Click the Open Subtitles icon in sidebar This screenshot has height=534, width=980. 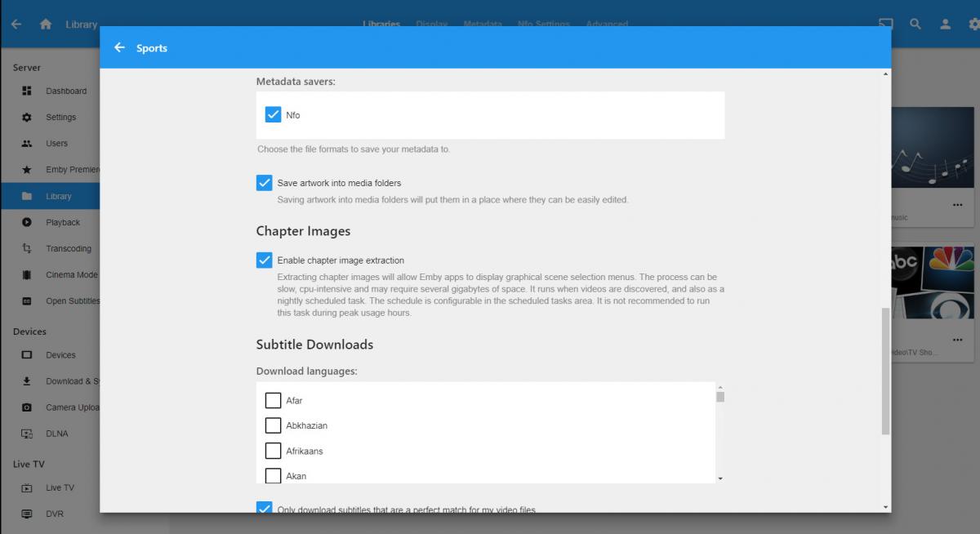27,300
